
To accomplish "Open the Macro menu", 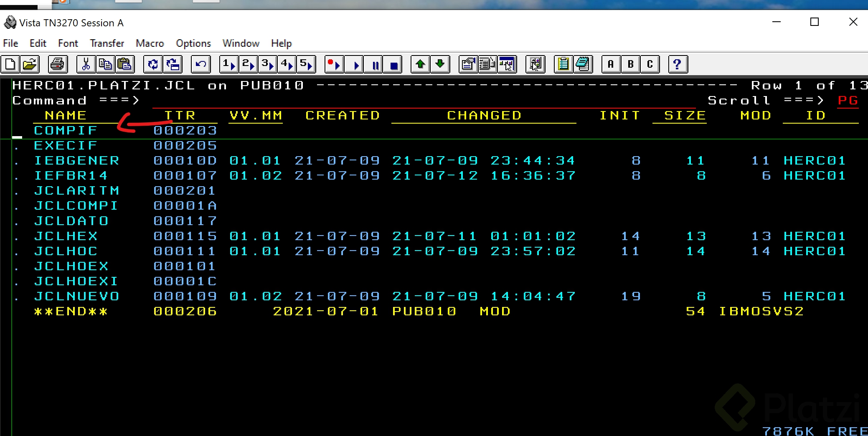I will click(x=150, y=43).
